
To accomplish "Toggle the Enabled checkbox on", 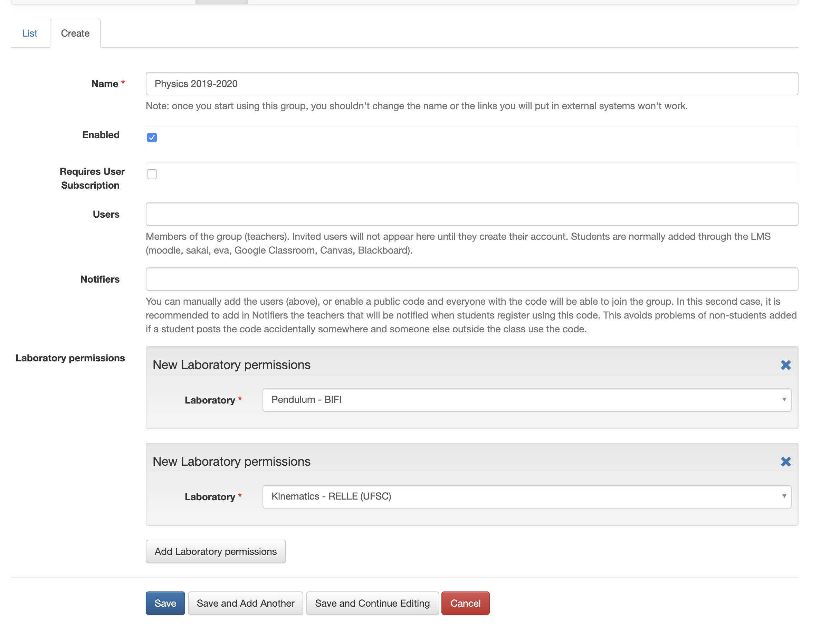I will 152,137.
